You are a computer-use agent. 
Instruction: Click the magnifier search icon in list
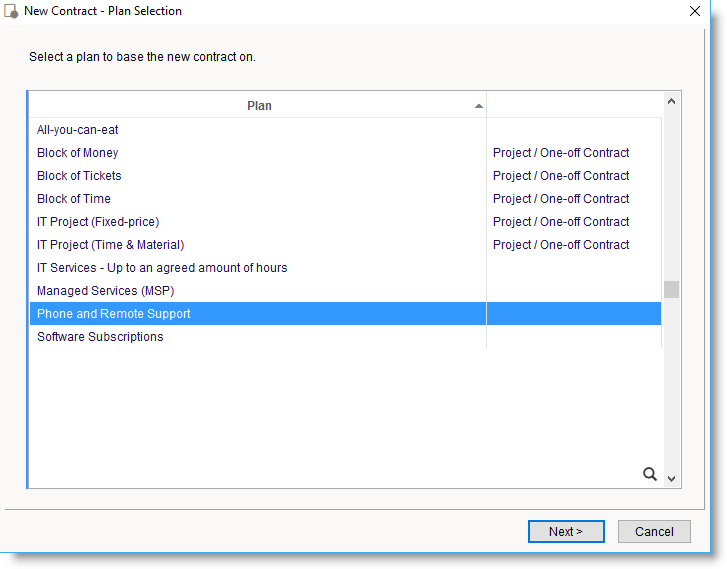(x=650, y=475)
